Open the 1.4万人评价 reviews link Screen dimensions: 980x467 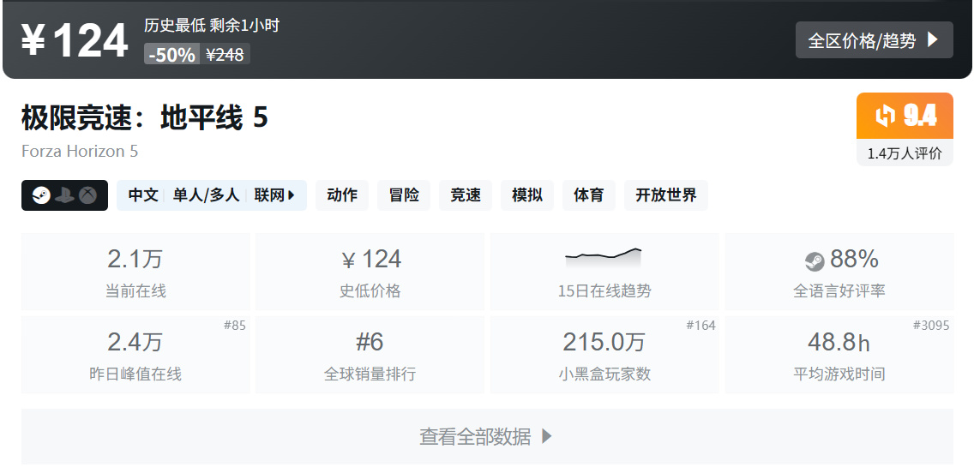coord(905,153)
